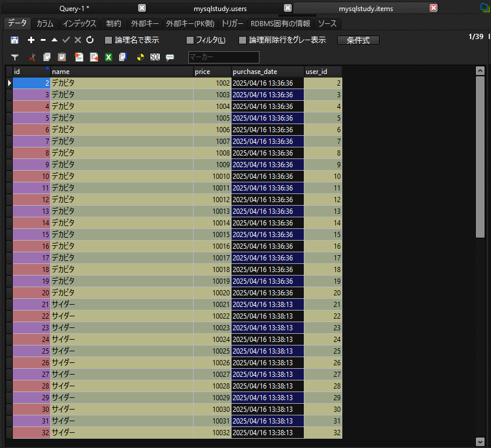This screenshot has height=448, width=491.
Task: Switch to the mysqlstudy.users tab
Action: tap(220, 9)
